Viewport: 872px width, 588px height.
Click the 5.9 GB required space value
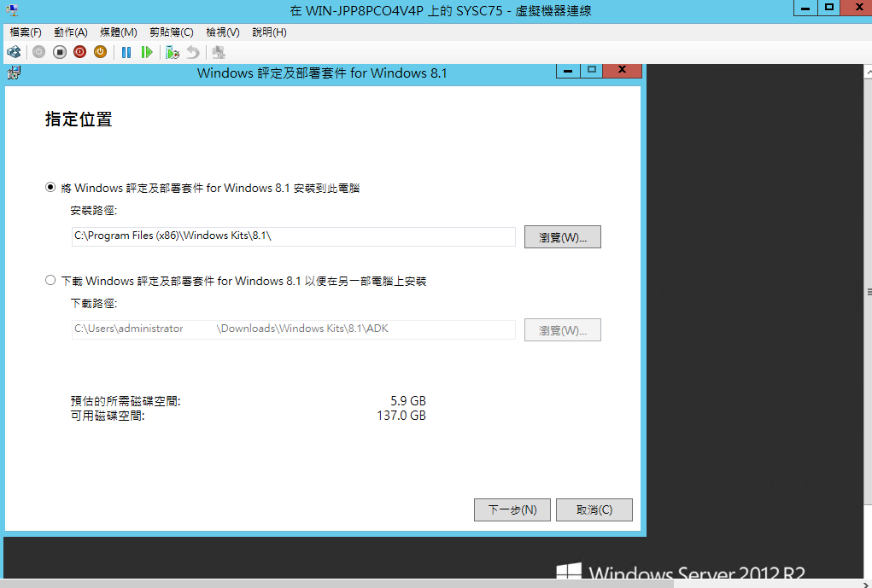[x=408, y=401]
